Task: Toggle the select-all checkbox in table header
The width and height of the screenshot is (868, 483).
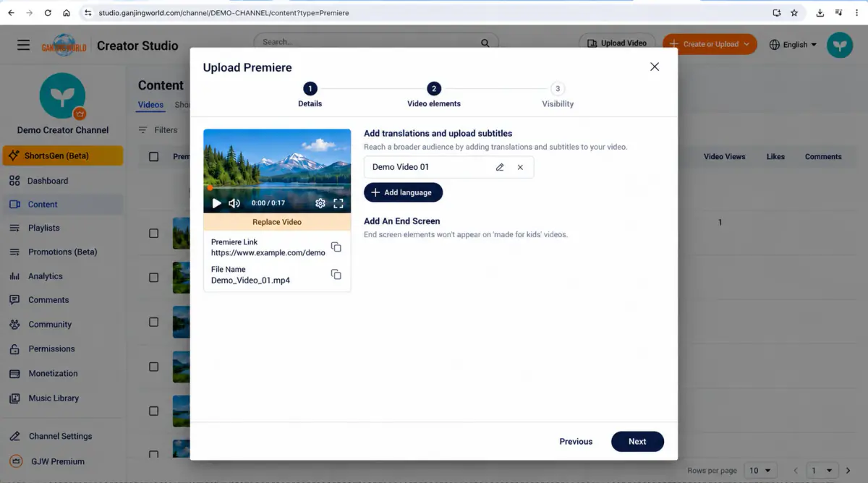Action: 153,156
